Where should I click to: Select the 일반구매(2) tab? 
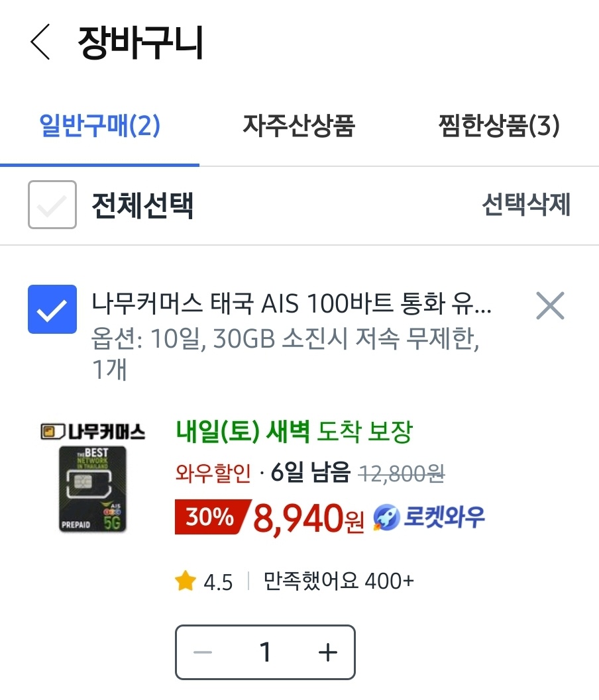[x=99, y=125]
